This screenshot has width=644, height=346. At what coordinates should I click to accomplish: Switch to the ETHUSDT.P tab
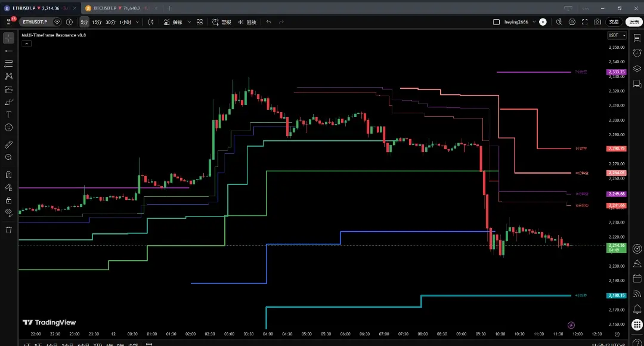[x=40, y=8]
